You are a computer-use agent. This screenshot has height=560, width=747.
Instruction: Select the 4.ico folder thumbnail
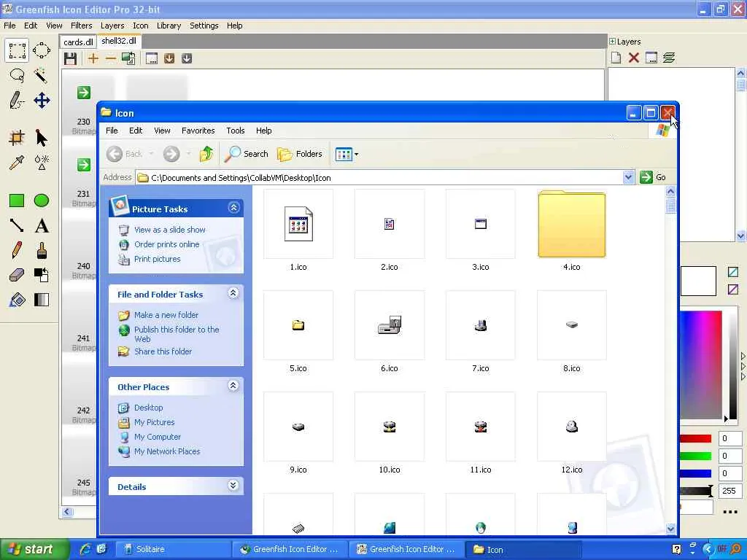(x=572, y=224)
